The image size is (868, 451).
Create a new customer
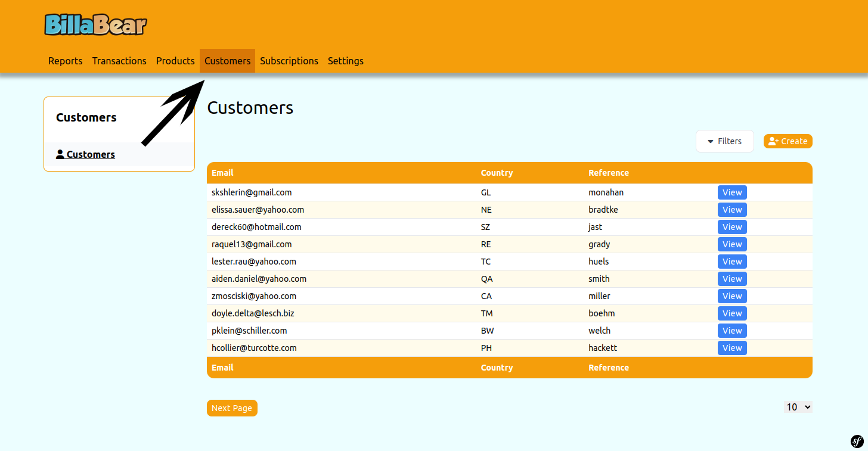(788, 141)
